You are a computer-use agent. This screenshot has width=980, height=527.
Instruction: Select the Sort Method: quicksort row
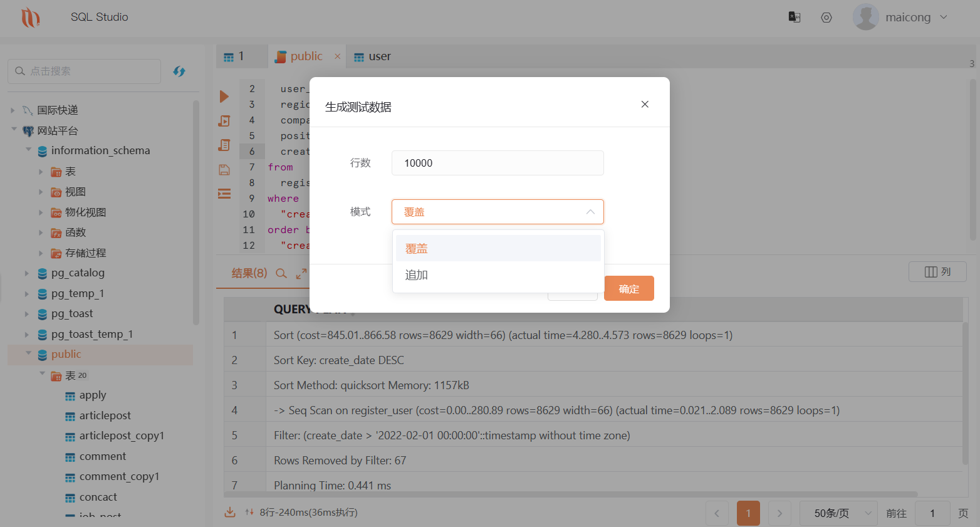click(593, 385)
